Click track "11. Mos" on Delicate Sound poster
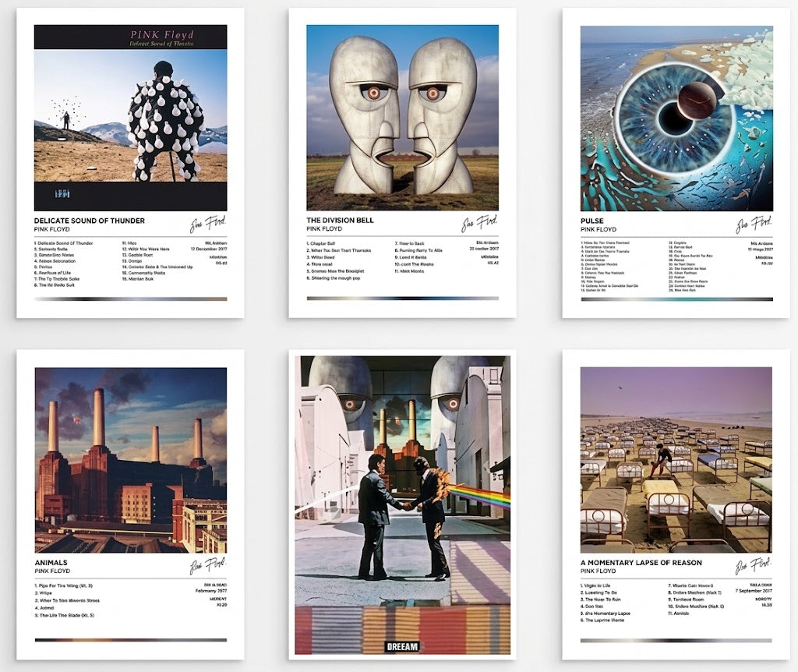 click(129, 243)
